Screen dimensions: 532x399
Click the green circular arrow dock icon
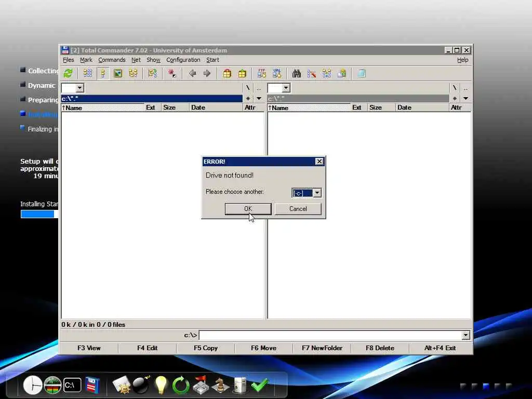180,385
